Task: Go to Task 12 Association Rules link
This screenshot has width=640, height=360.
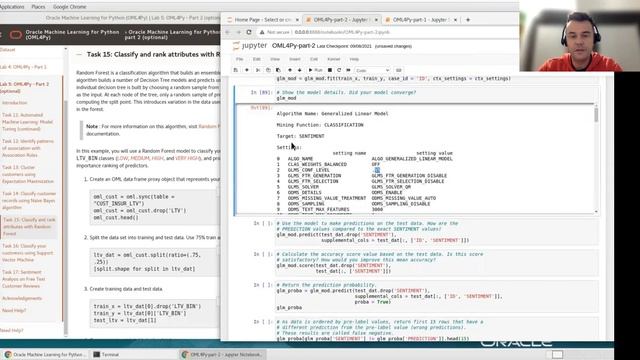Action: (x=28, y=148)
